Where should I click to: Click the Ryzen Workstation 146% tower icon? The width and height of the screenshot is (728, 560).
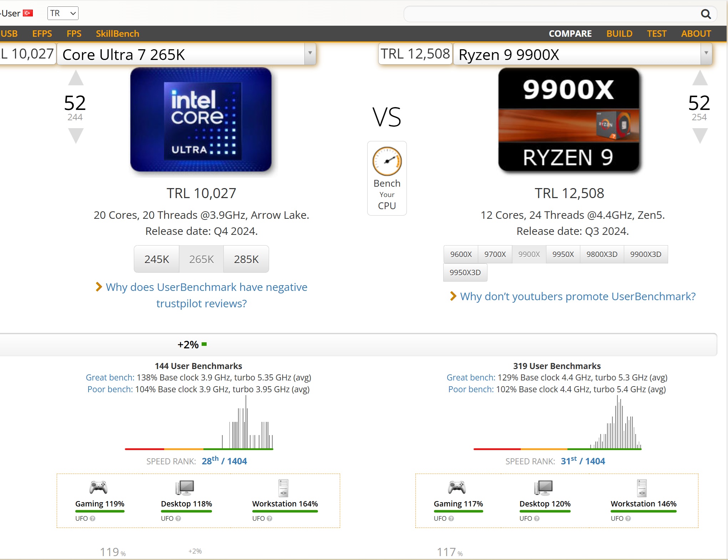(642, 488)
